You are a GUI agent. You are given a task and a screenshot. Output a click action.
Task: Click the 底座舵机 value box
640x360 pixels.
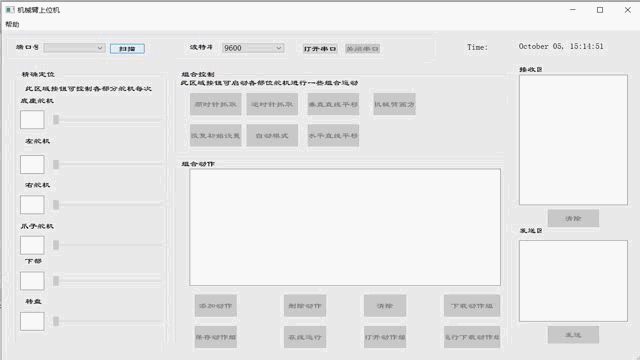click(32, 120)
